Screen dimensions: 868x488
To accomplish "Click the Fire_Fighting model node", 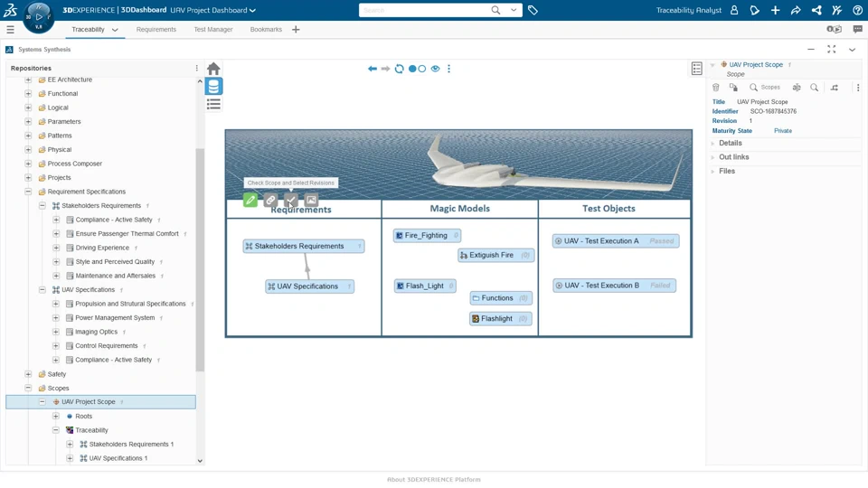I will [427, 235].
